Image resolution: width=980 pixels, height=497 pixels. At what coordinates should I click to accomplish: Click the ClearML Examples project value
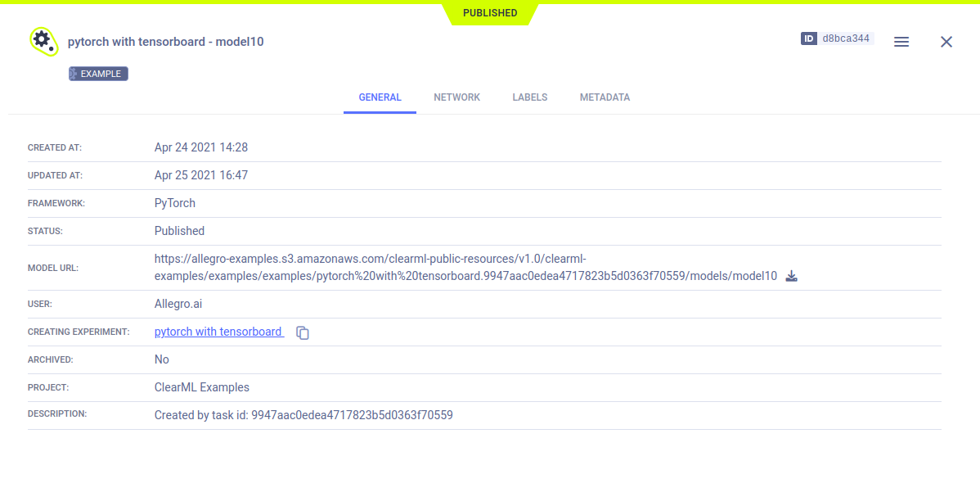pyautogui.click(x=201, y=387)
